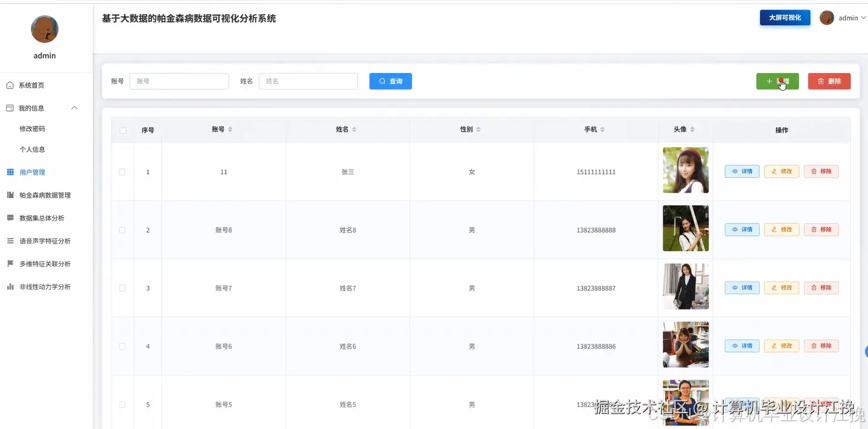Open 张三's avatar thumbnail

click(x=685, y=170)
